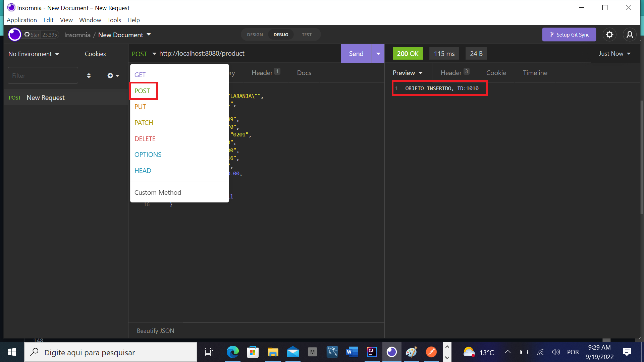The image size is (644, 362).
Task: Open the create new request plus icon
Action: (111, 75)
